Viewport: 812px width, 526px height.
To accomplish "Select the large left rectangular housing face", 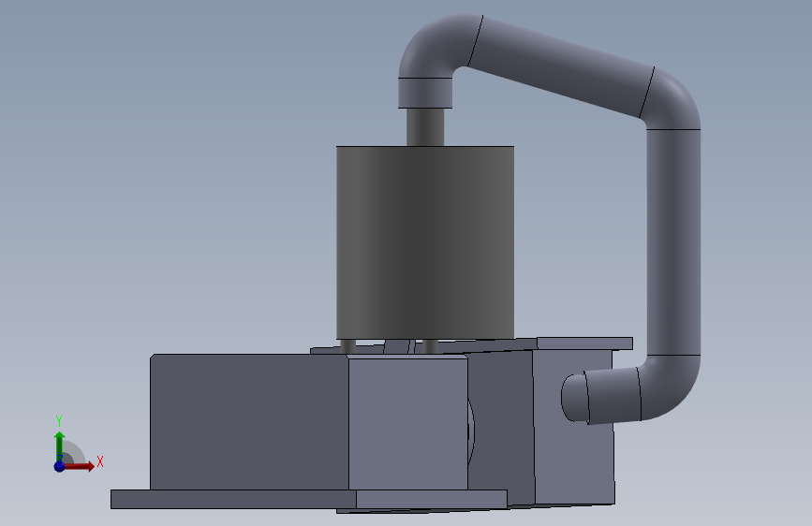I will (249, 422).
